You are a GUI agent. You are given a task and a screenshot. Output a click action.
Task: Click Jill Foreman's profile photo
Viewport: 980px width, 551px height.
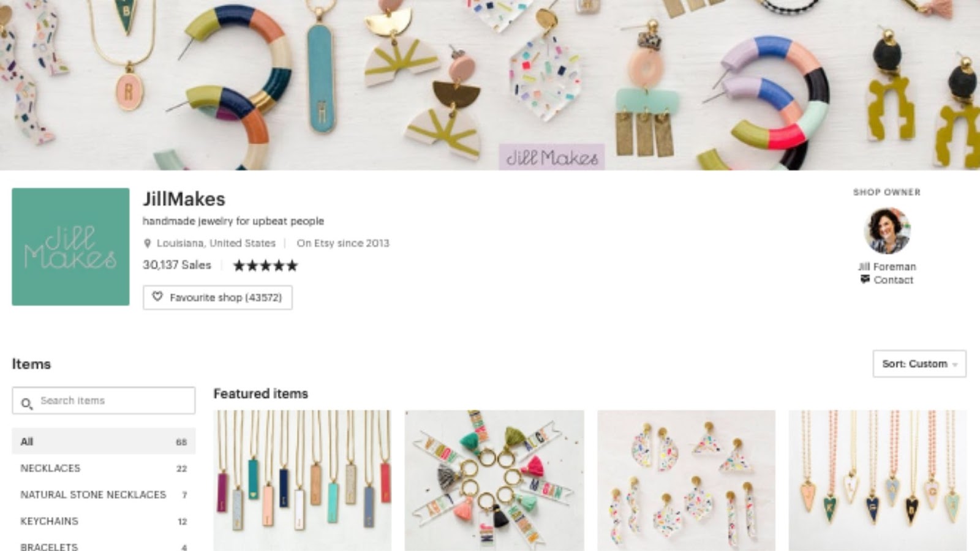point(887,231)
